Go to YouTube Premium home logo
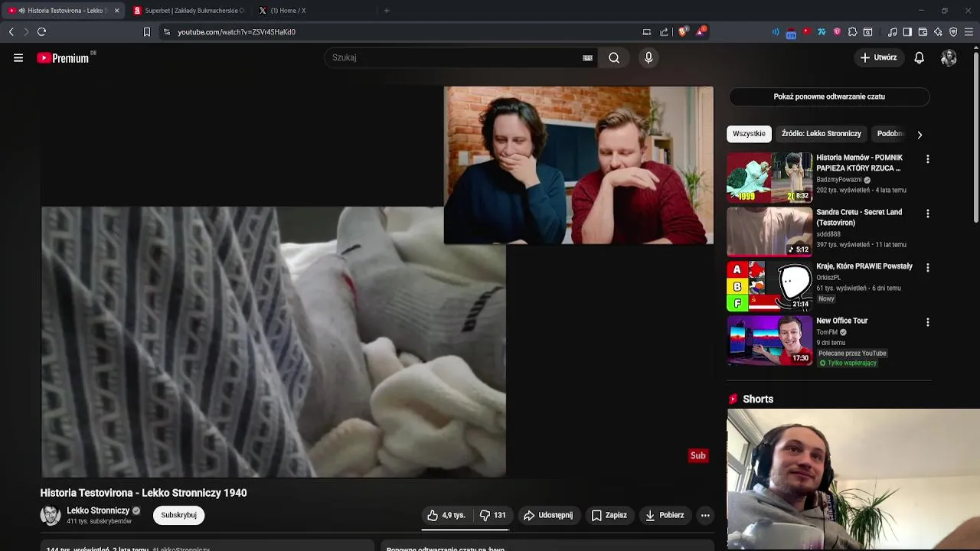980x551 pixels. point(64,58)
